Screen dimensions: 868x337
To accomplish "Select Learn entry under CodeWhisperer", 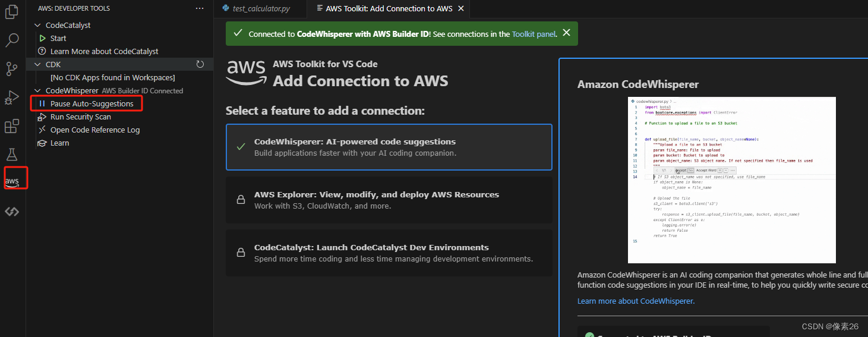I will (x=59, y=143).
